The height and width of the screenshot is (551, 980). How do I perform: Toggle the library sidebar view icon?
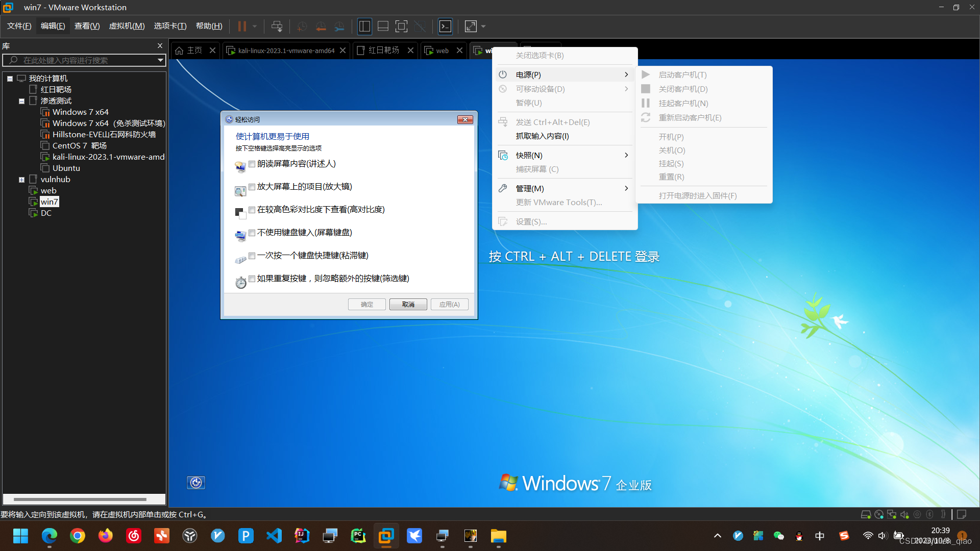coord(364,26)
